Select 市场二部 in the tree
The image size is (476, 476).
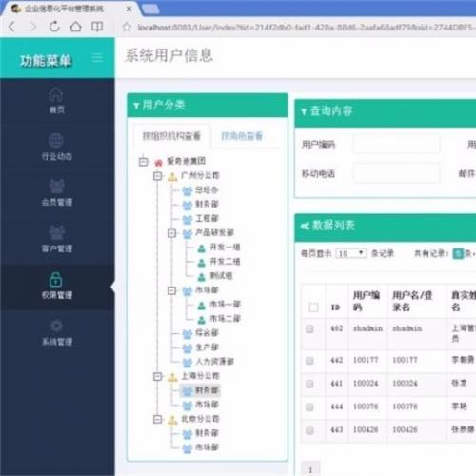[x=225, y=319]
